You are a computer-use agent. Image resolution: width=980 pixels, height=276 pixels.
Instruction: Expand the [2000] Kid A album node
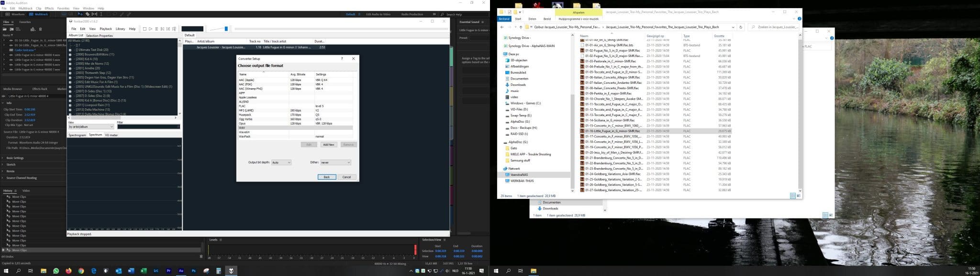(x=71, y=59)
